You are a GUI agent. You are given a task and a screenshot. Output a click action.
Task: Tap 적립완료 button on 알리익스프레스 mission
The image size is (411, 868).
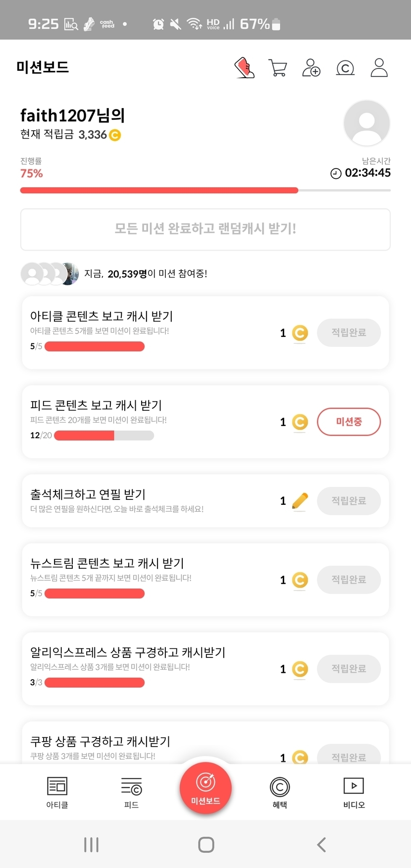click(x=349, y=669)
